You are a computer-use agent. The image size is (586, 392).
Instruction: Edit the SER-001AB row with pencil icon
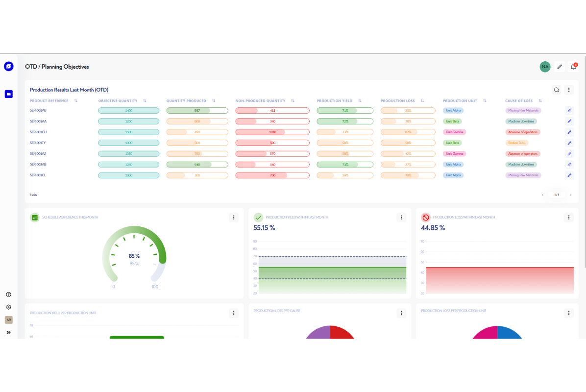[x=569, y=111]
